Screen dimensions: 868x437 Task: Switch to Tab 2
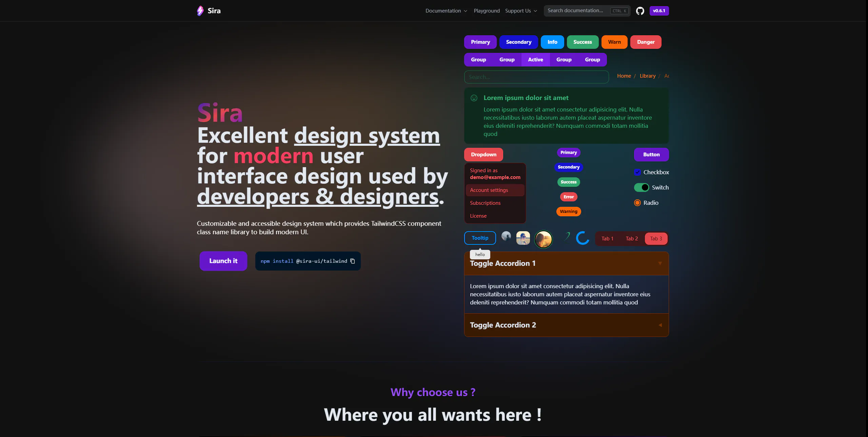click(632, 239)
